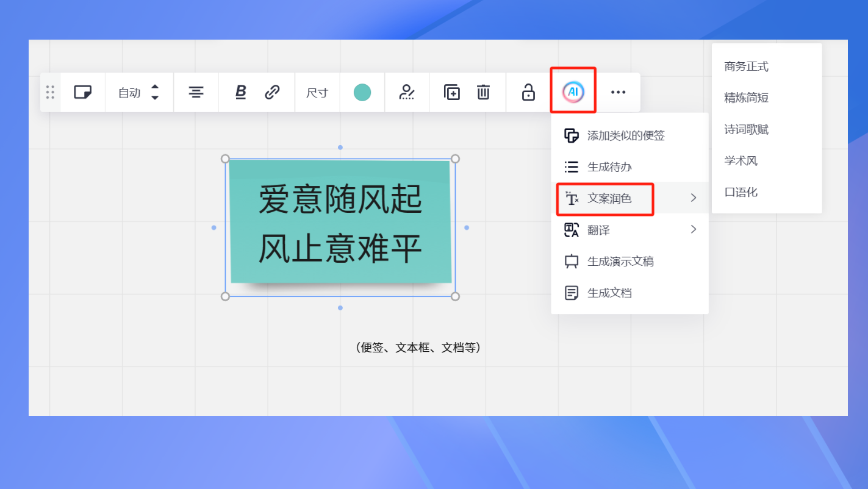This screenshot has height=489, width=868.
Task: Click the 文案润色 text sparkle icon
Action: tap(572, 198)
